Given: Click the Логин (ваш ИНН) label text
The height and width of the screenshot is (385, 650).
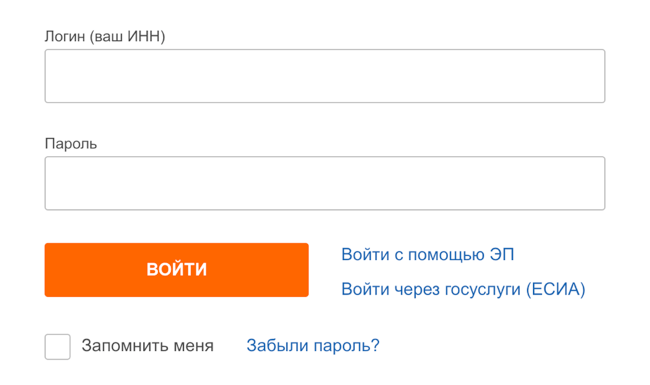Looking at the screenshot, I should (x=105, y=36).
